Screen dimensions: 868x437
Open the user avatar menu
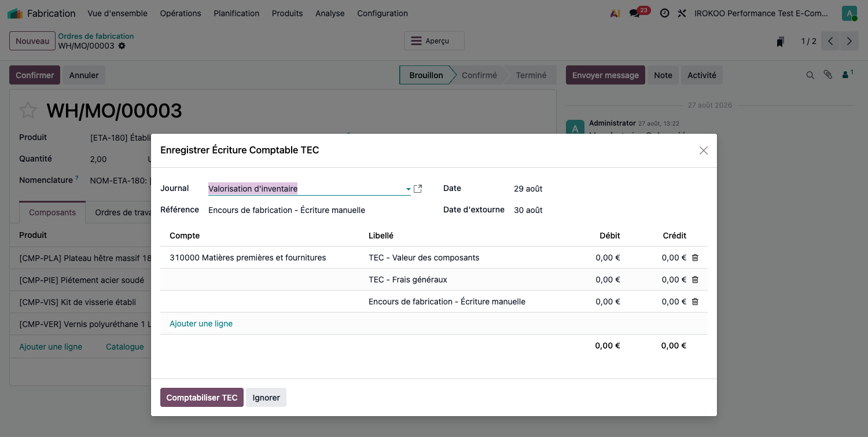(x=849, y=13)
